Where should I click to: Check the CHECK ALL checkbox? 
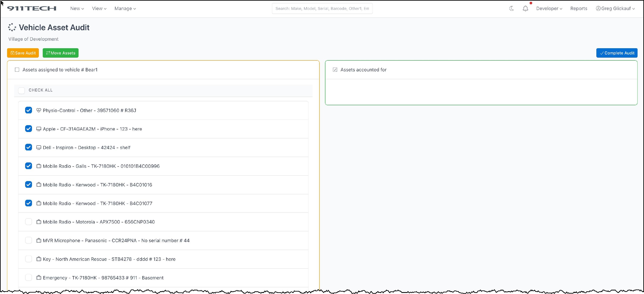(22, 90)
